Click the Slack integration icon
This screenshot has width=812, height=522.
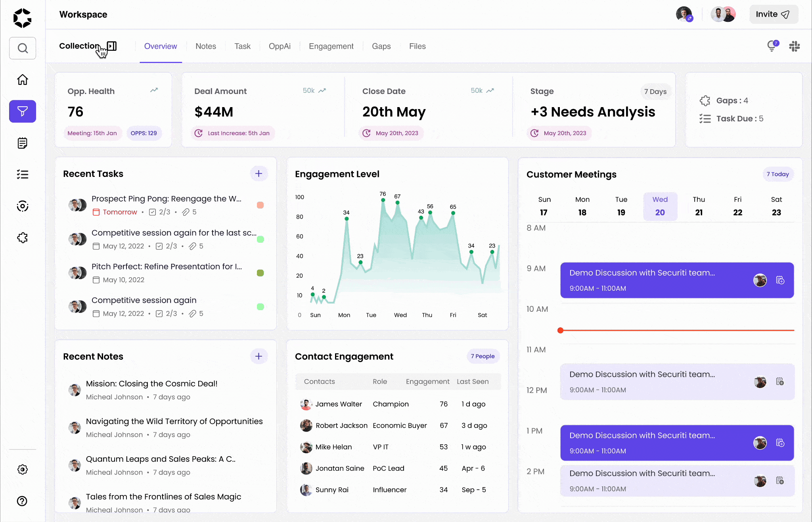[794, 46]
